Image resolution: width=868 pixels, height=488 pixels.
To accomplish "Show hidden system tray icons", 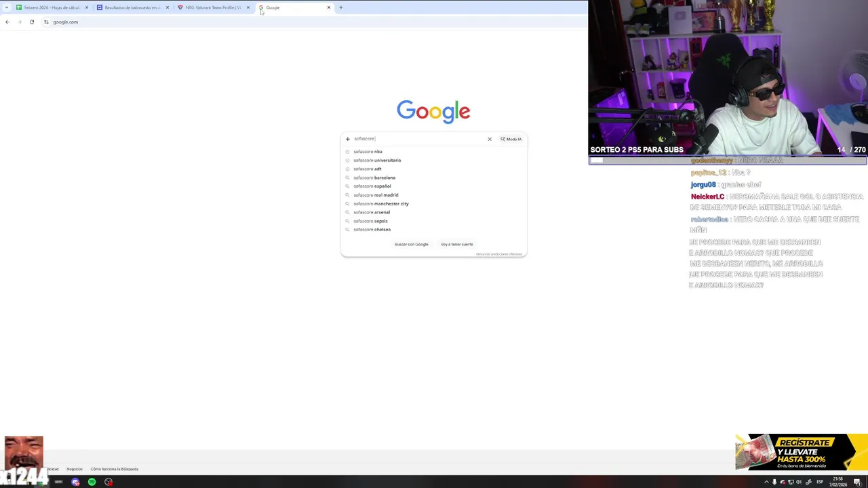I will (x=766, y=482).
